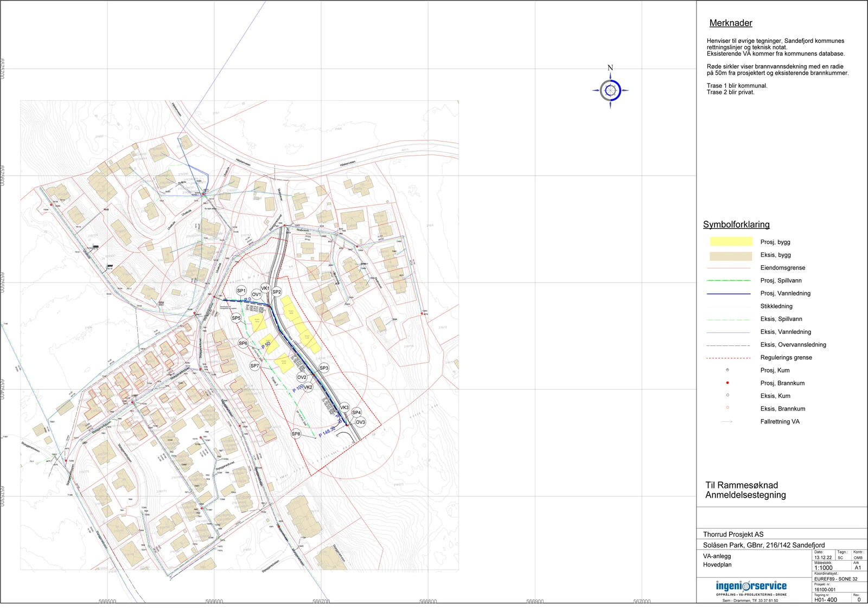The image size is (868, 611).
Task: Click project number 16100-001
Action: point(825,590)
